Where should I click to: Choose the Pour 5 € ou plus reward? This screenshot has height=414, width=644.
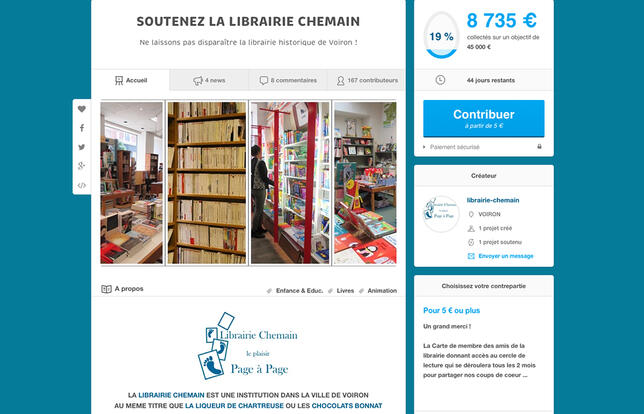coord(451,310)
